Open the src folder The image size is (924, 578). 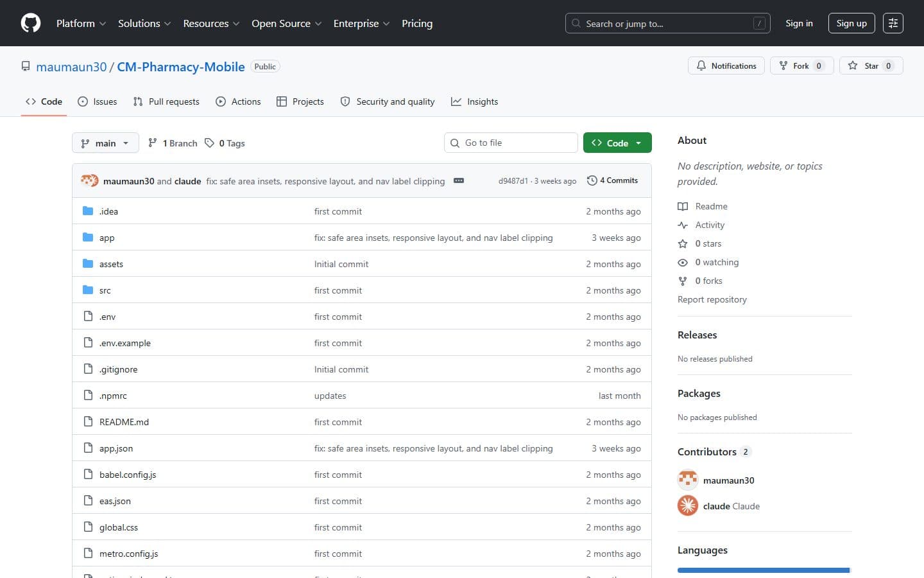point(105,290)
